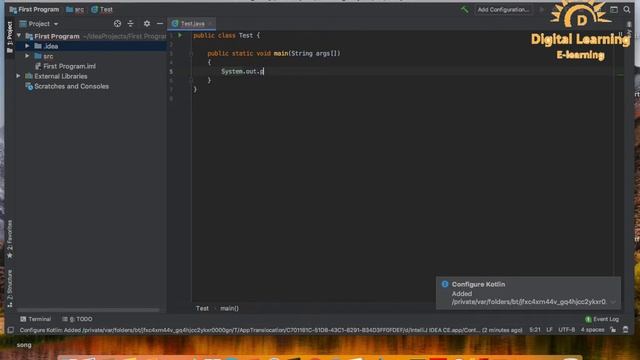Click First Program in navigation bar
Screen dimensions: 640x360
(34, 9)
